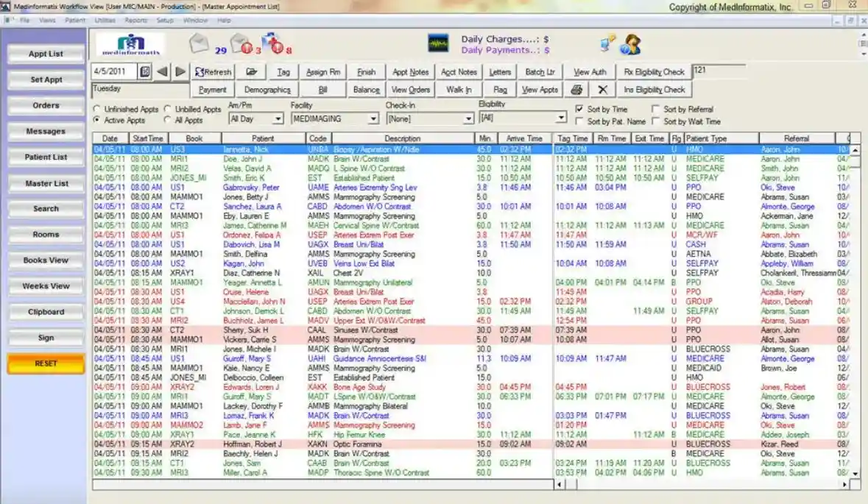Open the envelope inbox icon showing 29 messages
The image size is (868, 504).
pos(197,41)
